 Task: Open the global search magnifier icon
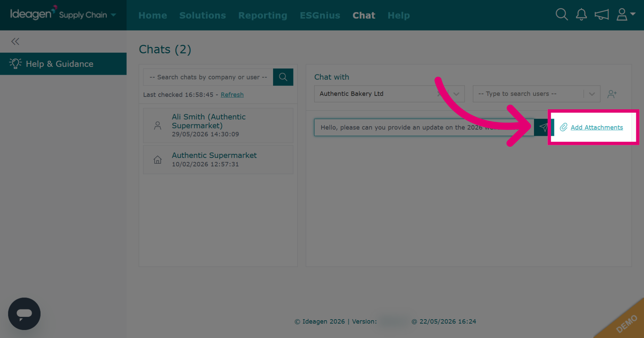point(561,15)
